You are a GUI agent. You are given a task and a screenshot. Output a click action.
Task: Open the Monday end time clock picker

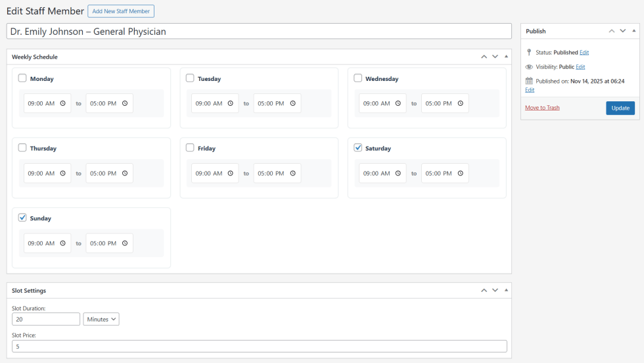pos(125,104)
